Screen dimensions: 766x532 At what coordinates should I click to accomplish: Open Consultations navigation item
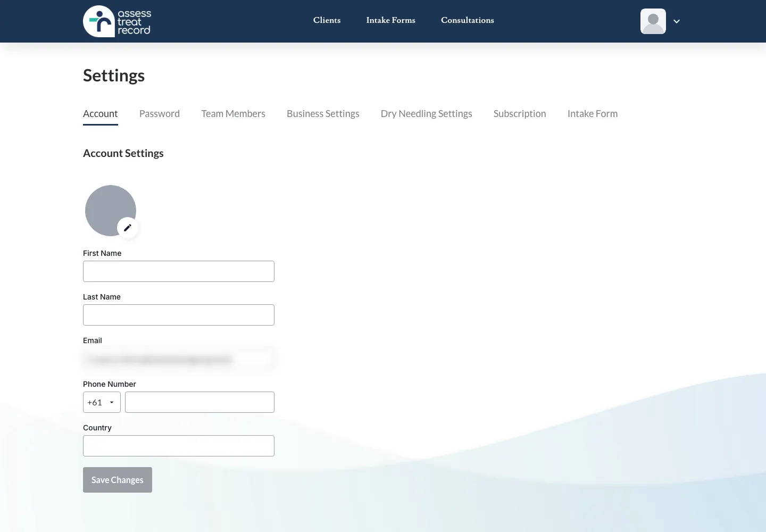468,20
